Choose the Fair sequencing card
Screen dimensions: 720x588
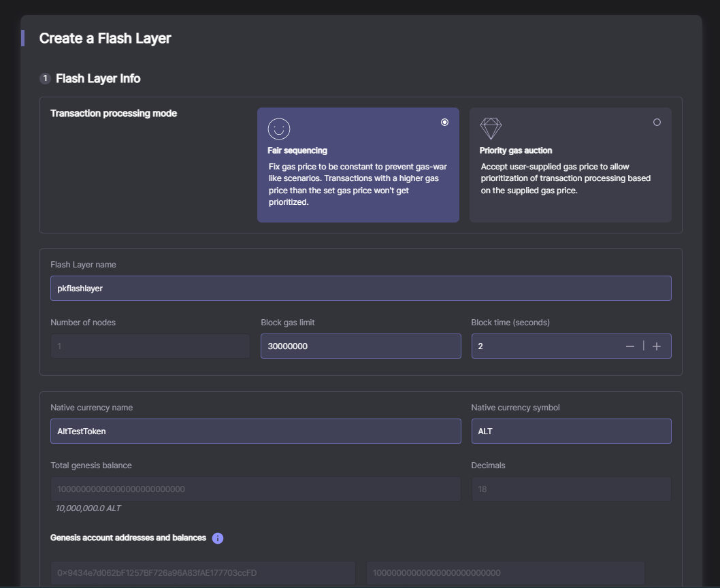point(358,165)
